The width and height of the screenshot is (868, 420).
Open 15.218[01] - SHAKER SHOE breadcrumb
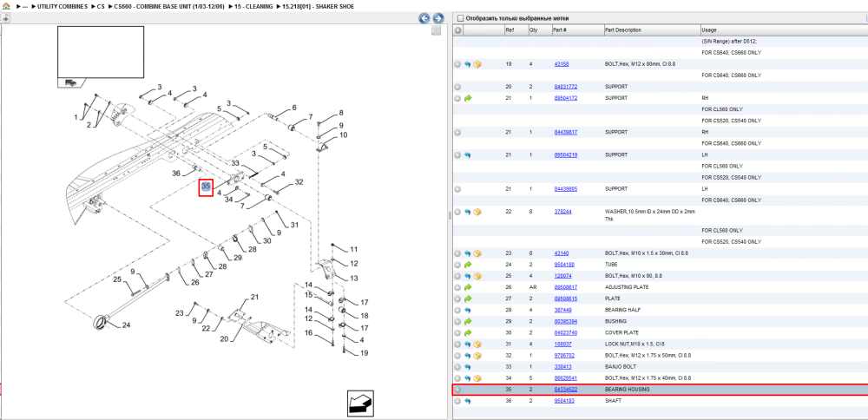[x=319, y=6]
